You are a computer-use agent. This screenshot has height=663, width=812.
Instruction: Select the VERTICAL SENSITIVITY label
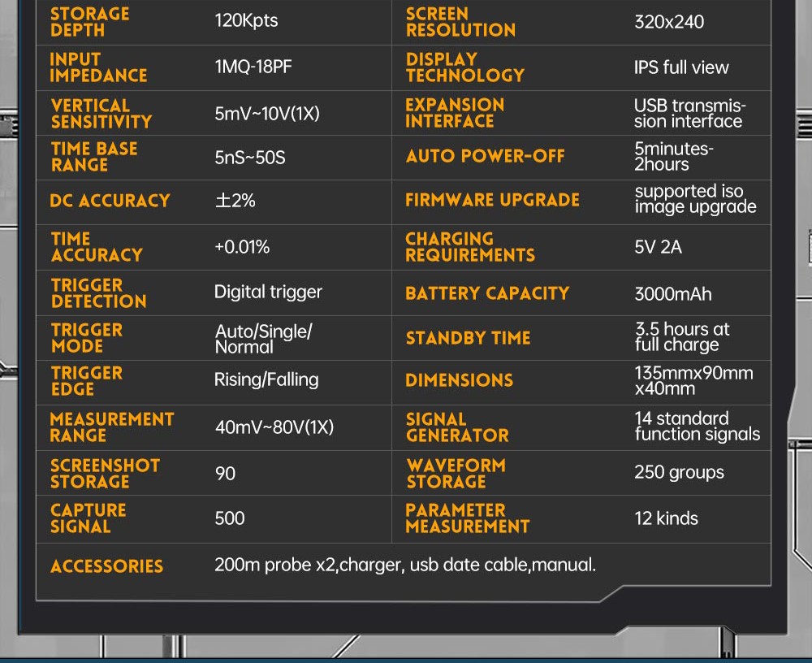[x=101, y=114]
